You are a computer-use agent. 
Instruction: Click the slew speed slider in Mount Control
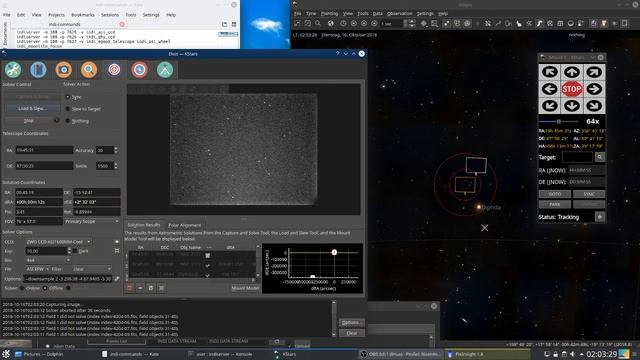(x=558, y=121)
